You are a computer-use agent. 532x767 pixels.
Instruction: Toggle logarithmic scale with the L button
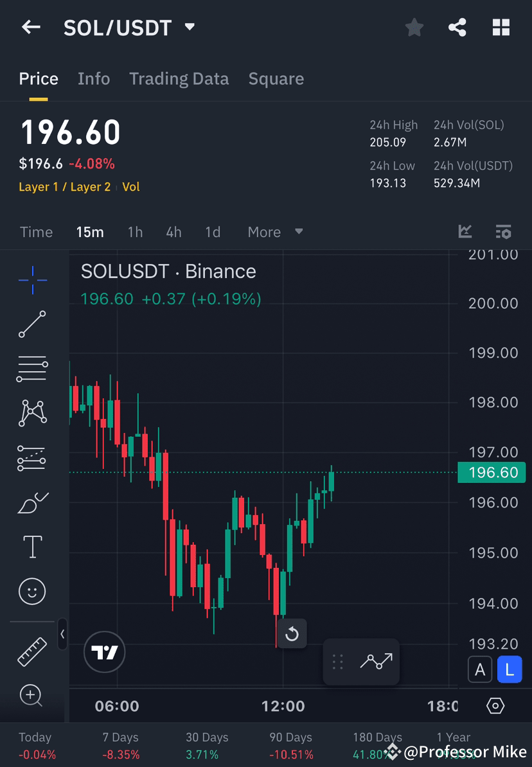pos(510,669)
